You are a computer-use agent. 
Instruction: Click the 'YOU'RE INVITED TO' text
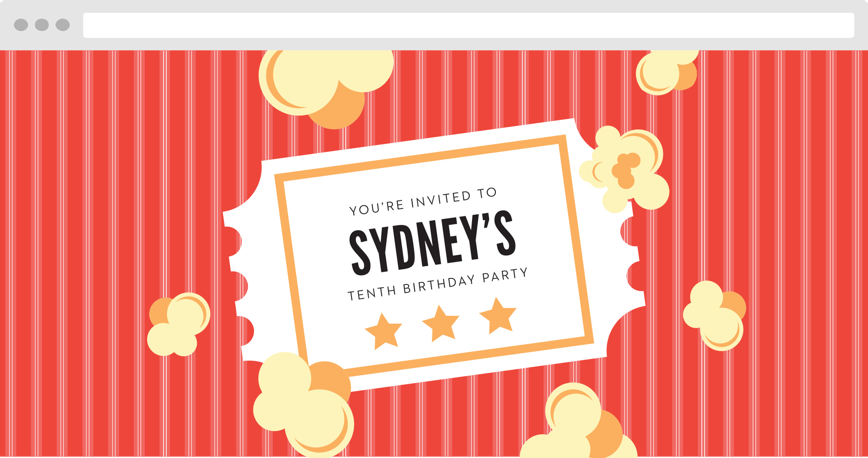pos(423,202)
